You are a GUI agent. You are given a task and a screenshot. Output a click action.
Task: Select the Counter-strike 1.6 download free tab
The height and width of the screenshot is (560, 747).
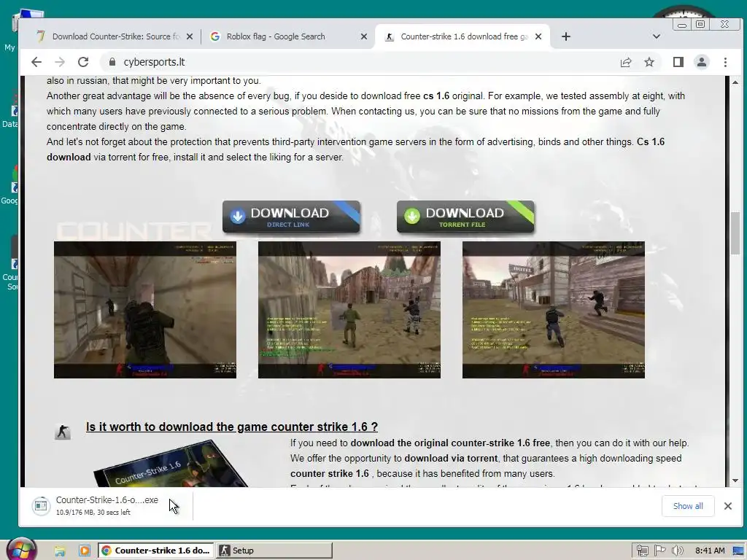[462, 36]
